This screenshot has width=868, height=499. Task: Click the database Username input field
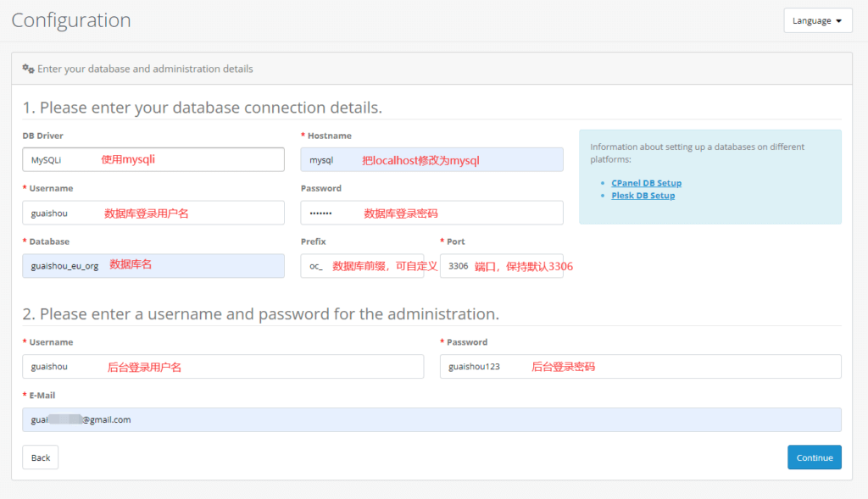click(x=153, y=213)
